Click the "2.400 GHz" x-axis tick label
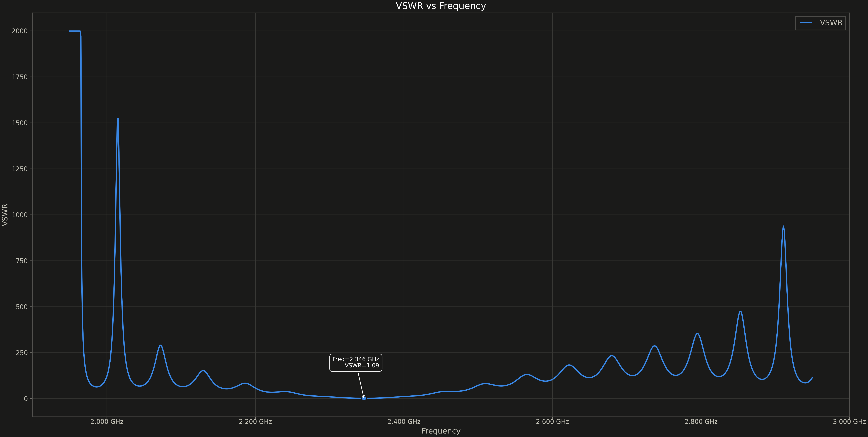The height and width of the screenshot is (437, 868). pyautogui.click(x=404, y=422)
